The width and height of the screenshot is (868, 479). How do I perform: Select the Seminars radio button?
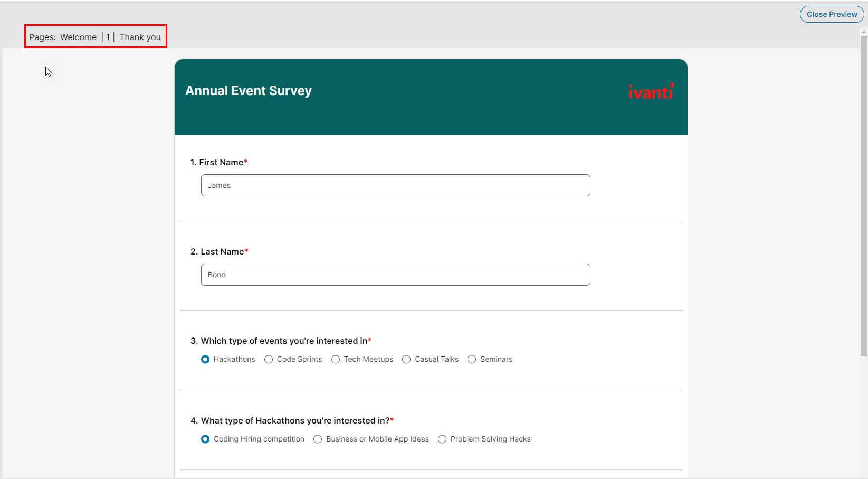(472, 360)
